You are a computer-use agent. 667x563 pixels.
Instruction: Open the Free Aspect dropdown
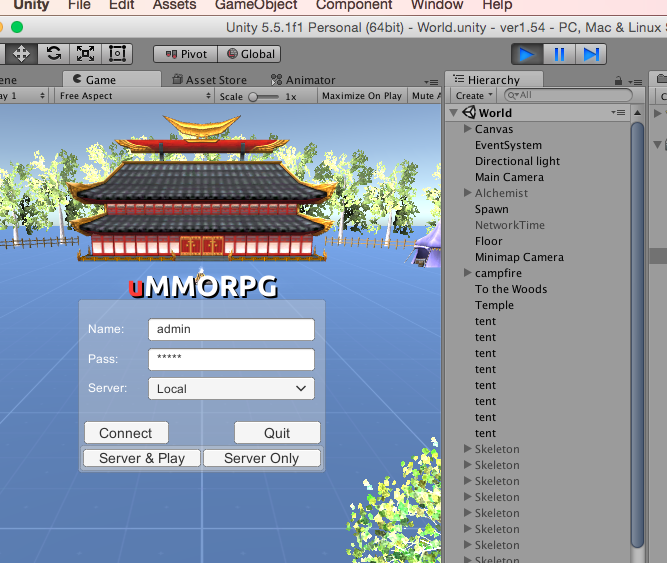click(x=135, y=96)
